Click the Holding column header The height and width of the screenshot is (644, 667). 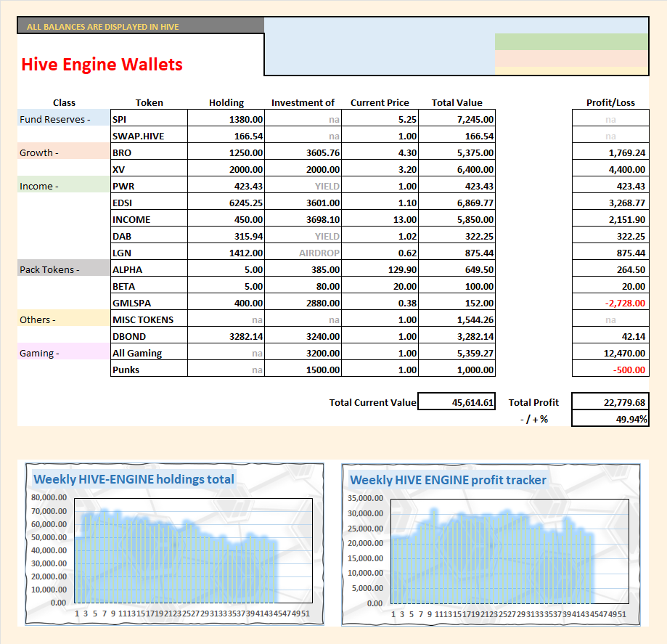click(226, 102)
